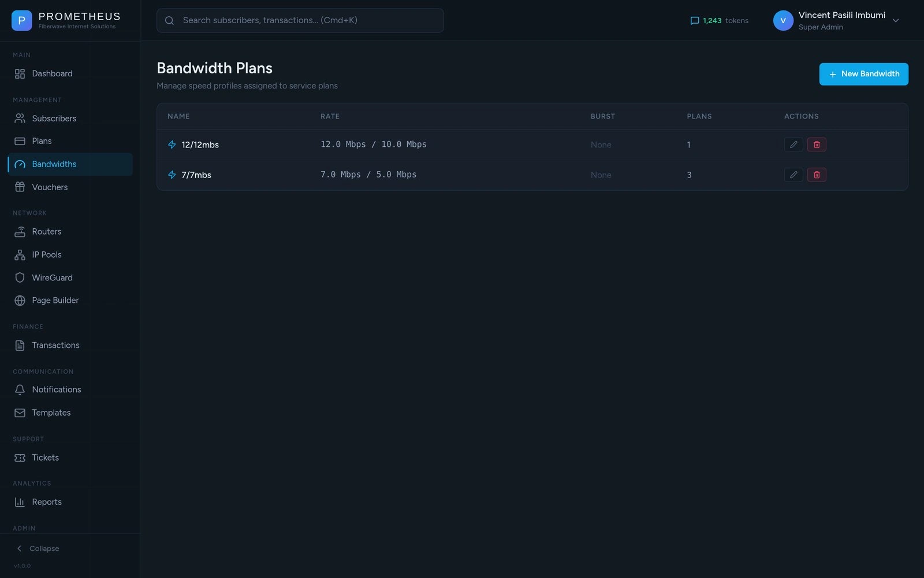Open the Subscribers menu item
The height and width of the screenshot is (578, 924).
pos(54,118)
